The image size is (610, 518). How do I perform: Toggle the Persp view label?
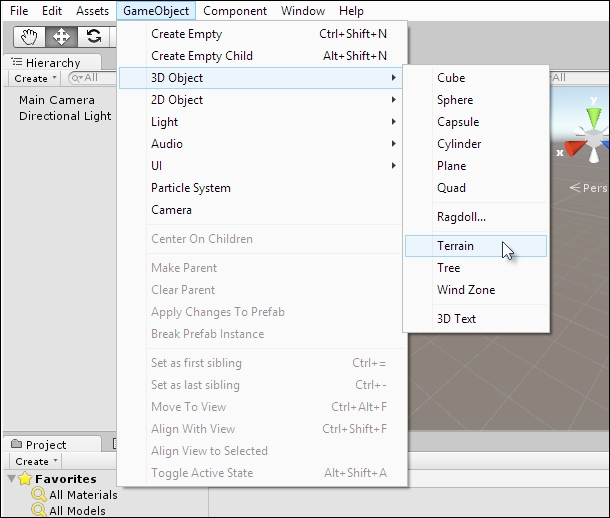[x=589, y=188]
